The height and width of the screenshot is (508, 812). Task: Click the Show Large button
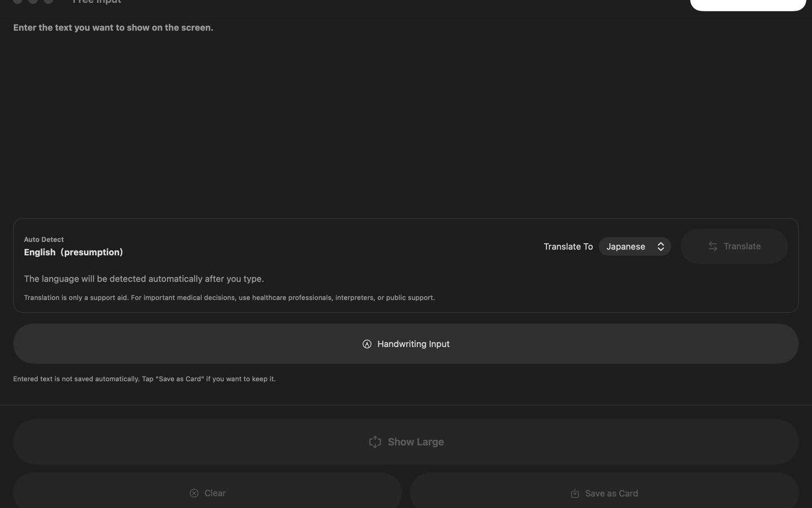[x=406, y=442]
